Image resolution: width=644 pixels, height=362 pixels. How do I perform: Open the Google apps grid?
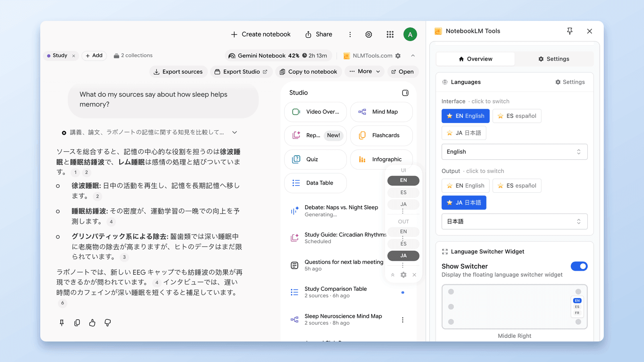tap(390, 35)
